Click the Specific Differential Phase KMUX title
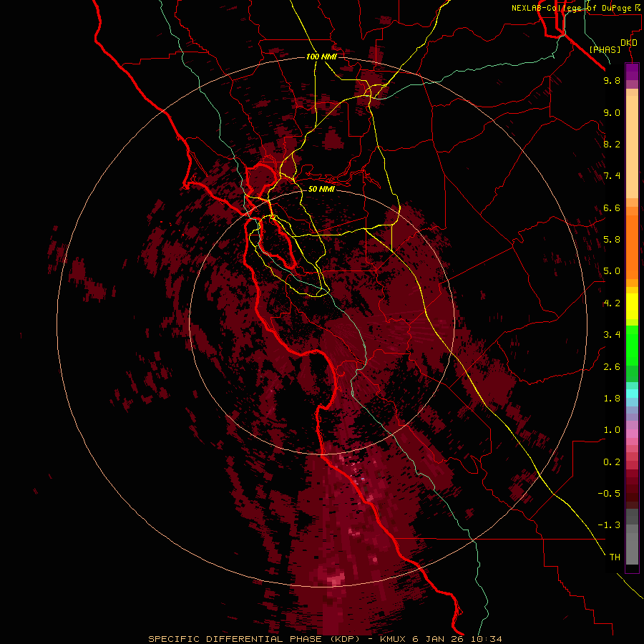The height and width of the screenshot is (644, 644). (325, 639)
